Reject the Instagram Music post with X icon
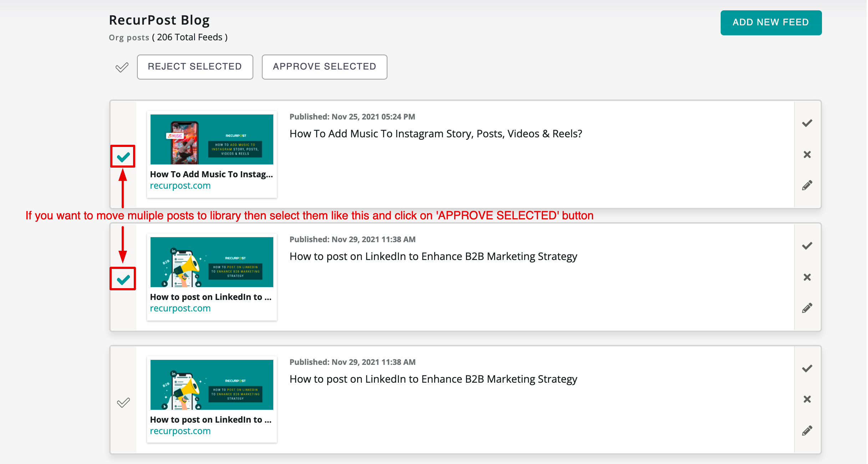This screenshot has height=464, width=868. [807, 154]
